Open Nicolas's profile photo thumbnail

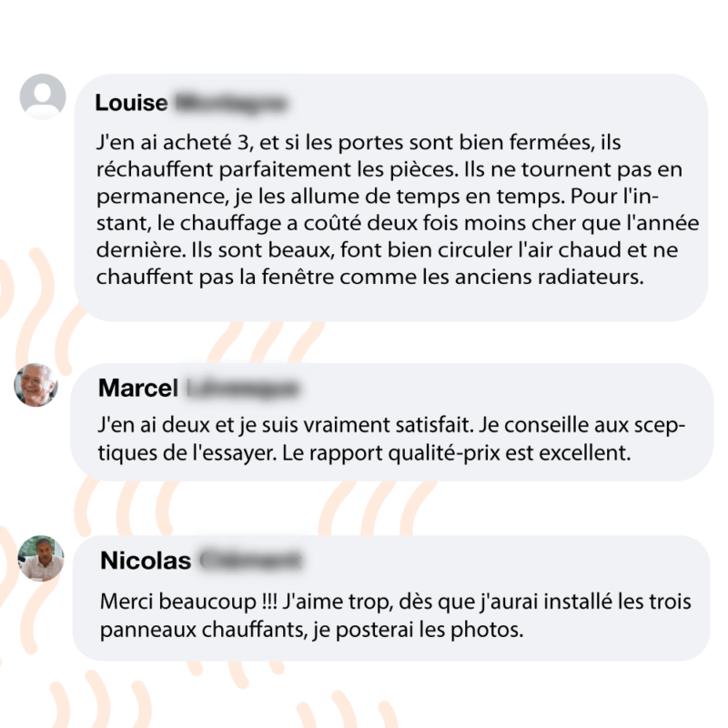pos(41,558)
